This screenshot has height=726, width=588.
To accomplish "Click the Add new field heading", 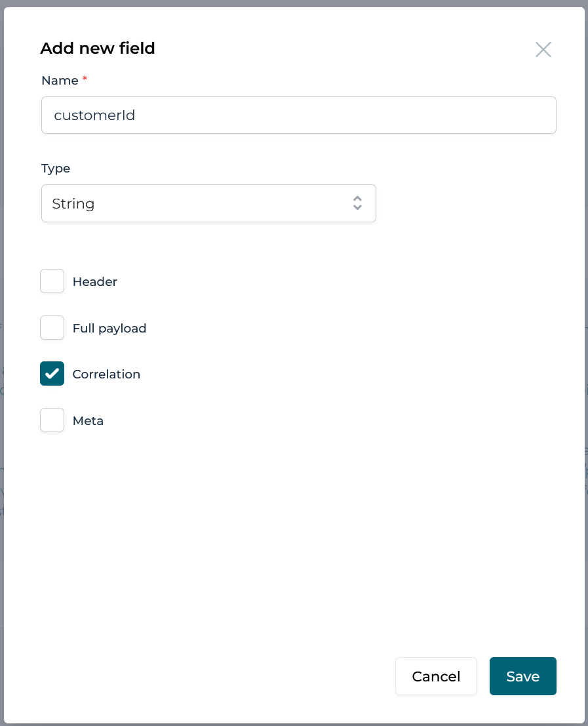I will [98, 49].
